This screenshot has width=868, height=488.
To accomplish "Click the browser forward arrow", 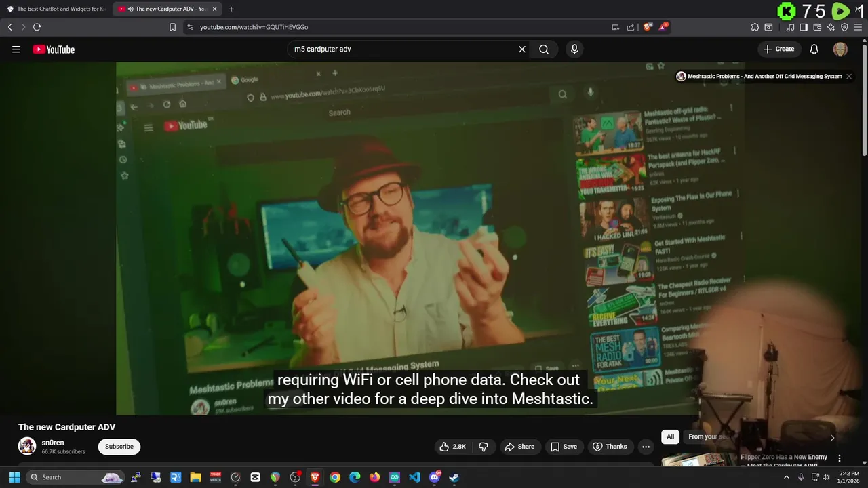I will pyautogui.click(x=23, y=27).
